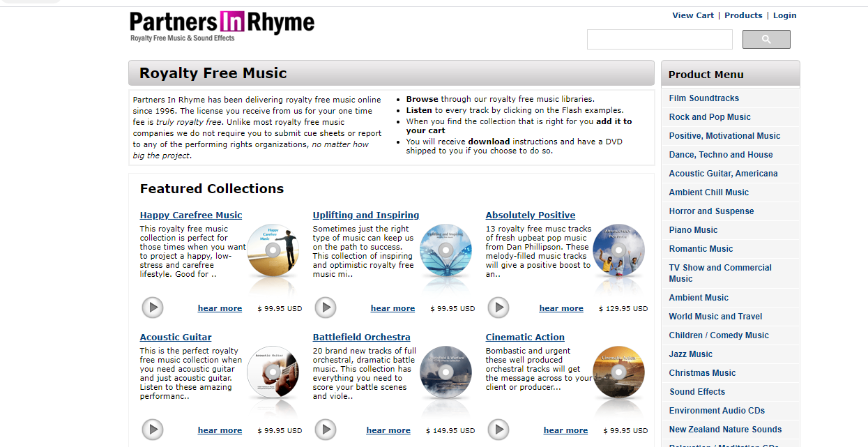Focus the search text field
This screenshot has height=447, width=868.
[660, 40]
